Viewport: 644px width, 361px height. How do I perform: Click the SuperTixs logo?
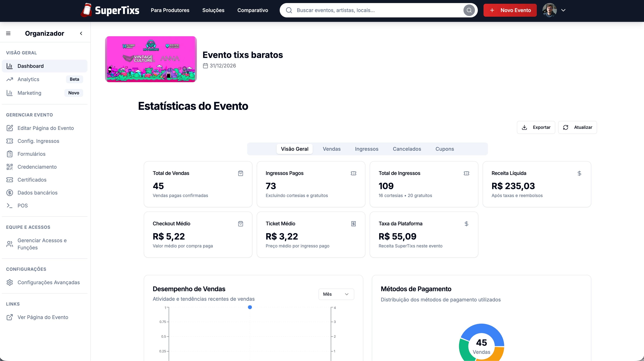110,10
